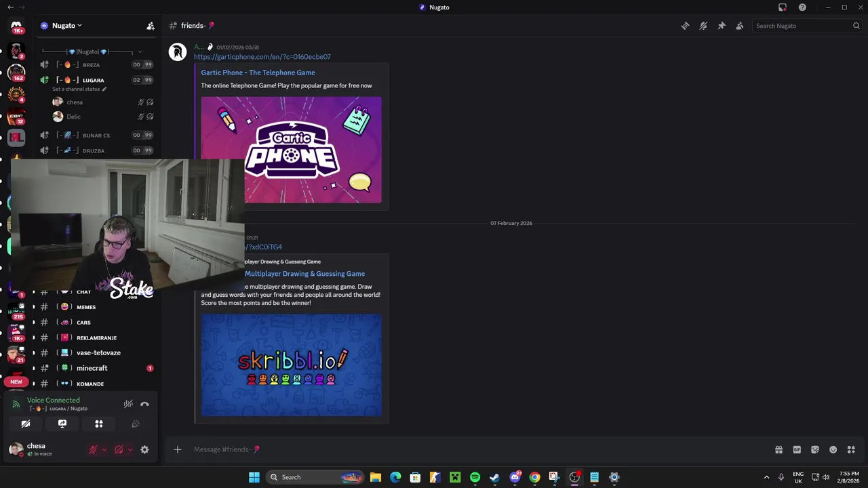The height and width of the screenshot is (488, 868).
Task: Toggle the Member List icon
Action: tap(740, 26)
